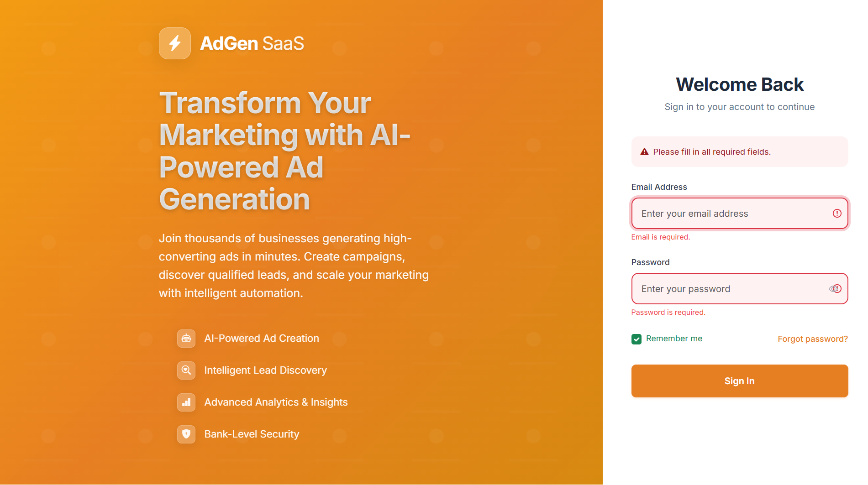Viewport: 868px width, 485px height.
Task: Click the 'Please fill in all required fields' alert
Action: click(740, 152)
